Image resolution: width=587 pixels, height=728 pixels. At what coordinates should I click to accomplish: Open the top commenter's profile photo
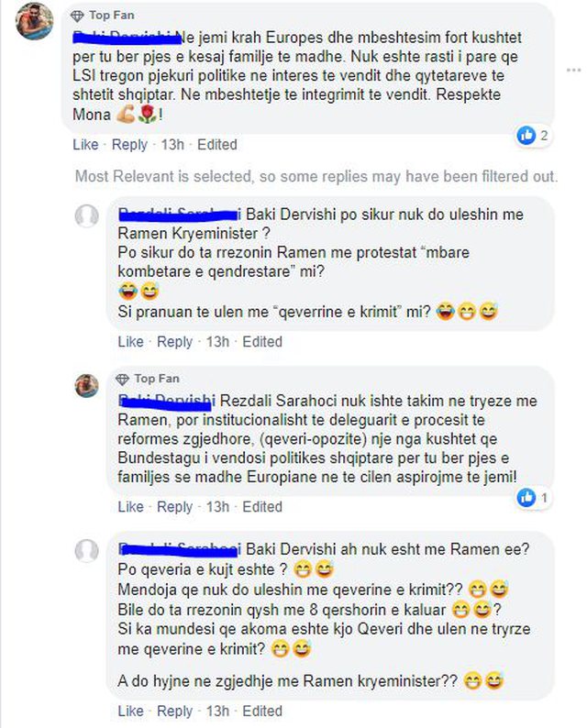coord(34,21)
